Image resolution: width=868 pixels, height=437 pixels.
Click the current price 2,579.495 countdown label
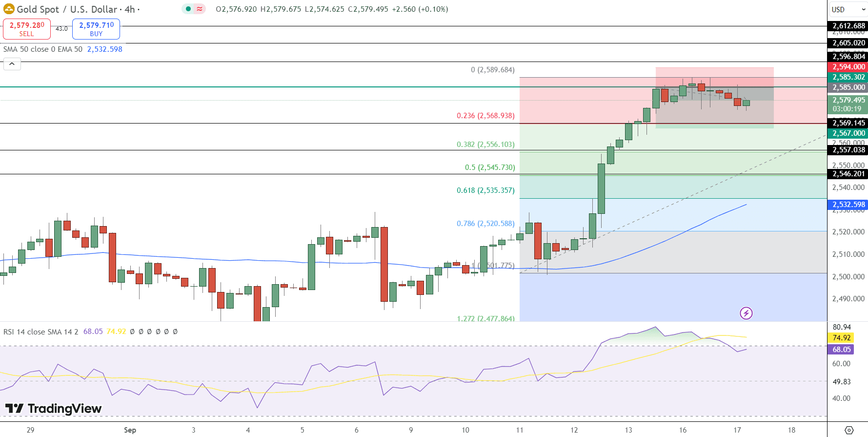848,104
